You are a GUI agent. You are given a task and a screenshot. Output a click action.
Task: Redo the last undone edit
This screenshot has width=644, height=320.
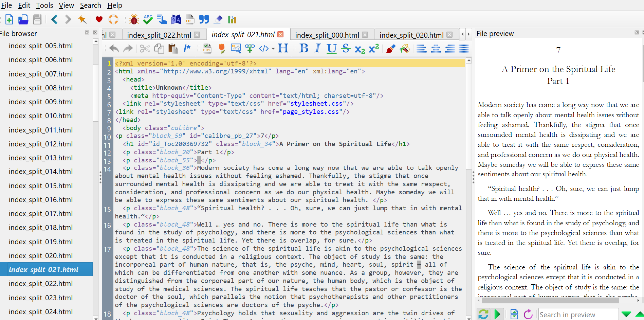[x=128, y=49]
